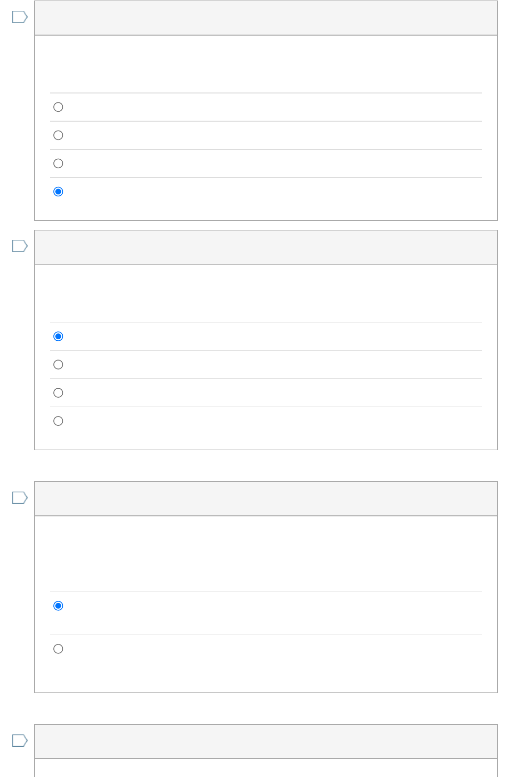The width and height of the screenshot is (532, 777).
Task: Click the gray header of first question
Action: click(266, 18)
